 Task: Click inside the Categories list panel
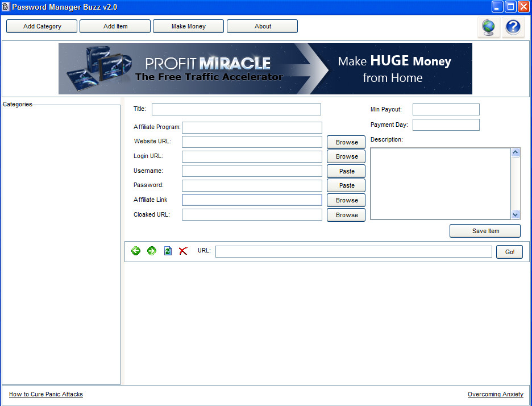pyautogui.click(x=61, y=245)
